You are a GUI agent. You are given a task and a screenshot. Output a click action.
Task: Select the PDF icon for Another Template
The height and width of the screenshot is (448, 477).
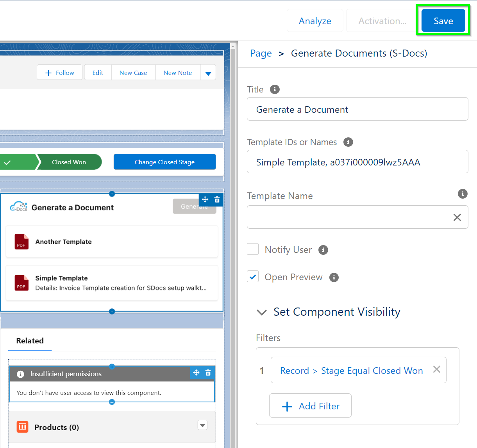(21, 242)
